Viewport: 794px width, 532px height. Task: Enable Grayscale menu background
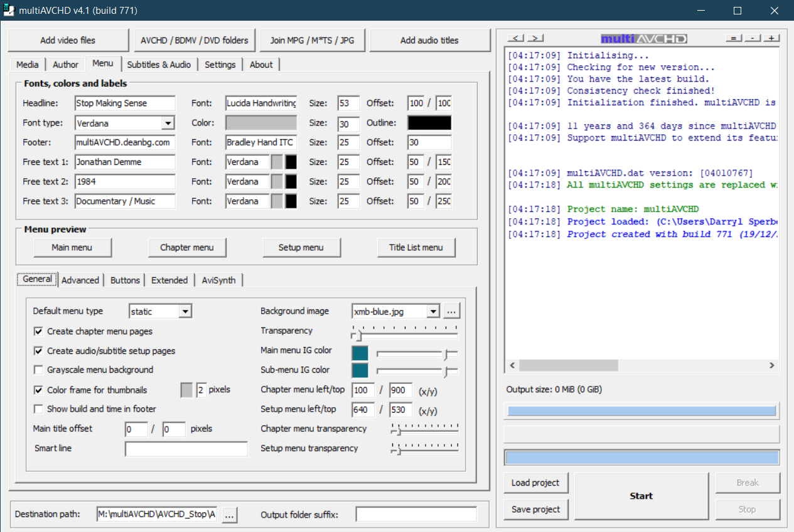pyautogui.click(x=39, y=370)
